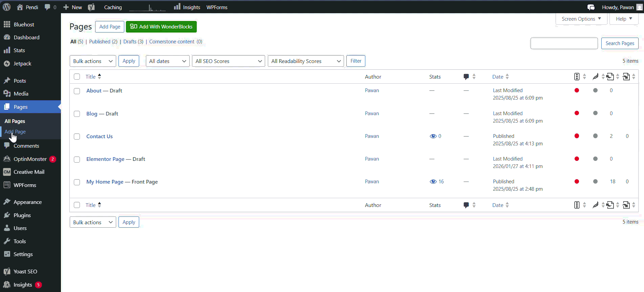Open Plugins in the sidebar menu

point(22,215)
